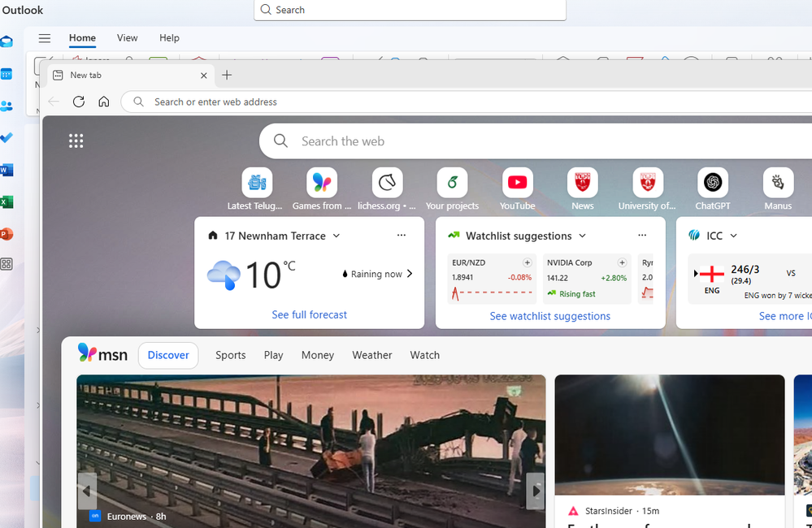Screen dimensions: 812x528
Task: Launch Excel from Outlook sidebar
Action: [x=7, y=202]
